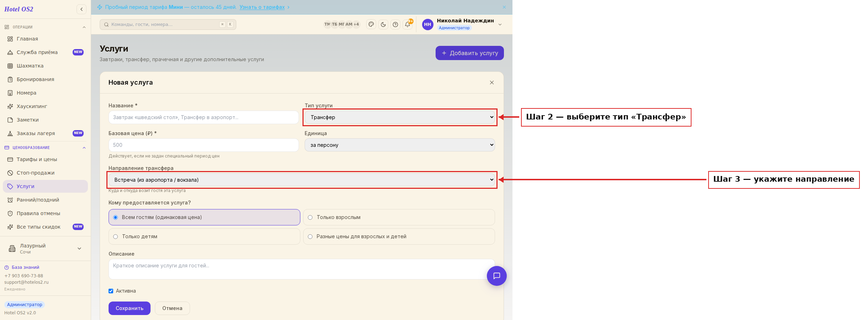Screen dimensions: 868x320
Task: Close the Новая услуга form
Action: point(492,82)
